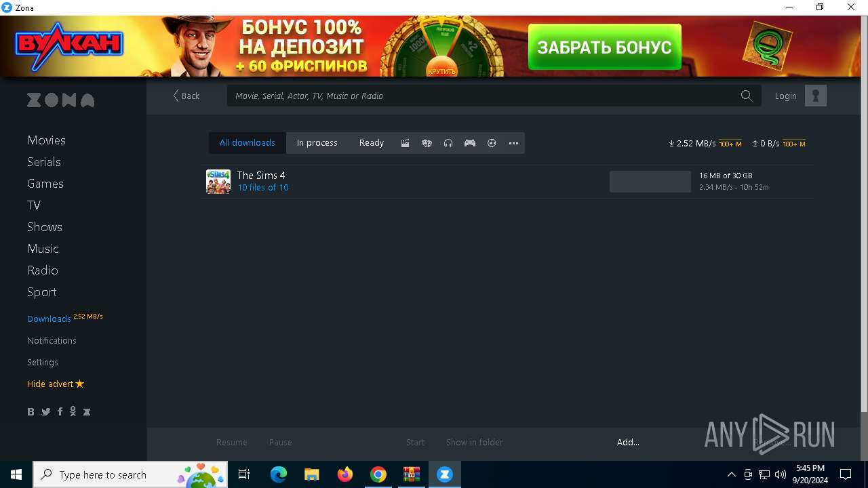
Task: Click Show in folder button
Action: pos(475,442)
